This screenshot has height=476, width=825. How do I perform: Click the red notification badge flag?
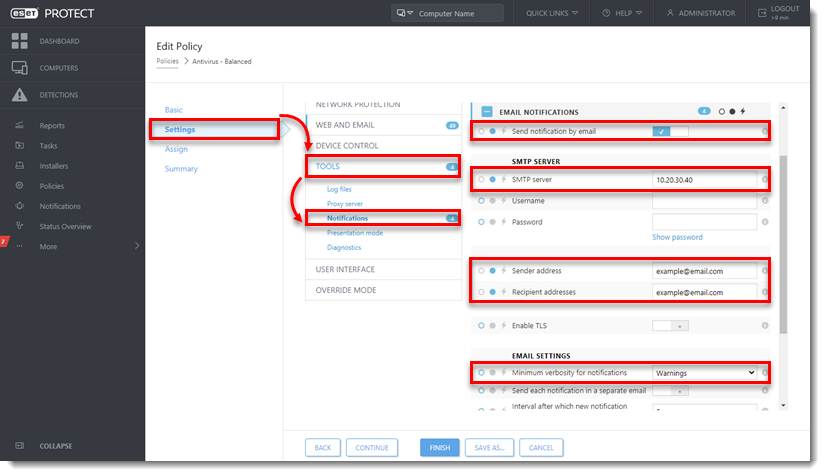(x=4, y=241)
